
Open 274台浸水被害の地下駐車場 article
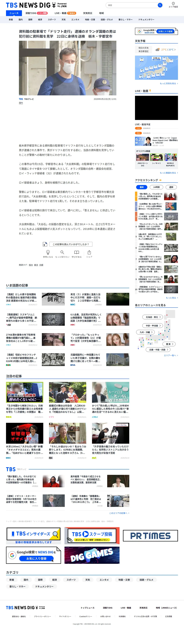(x=35, y=339)
